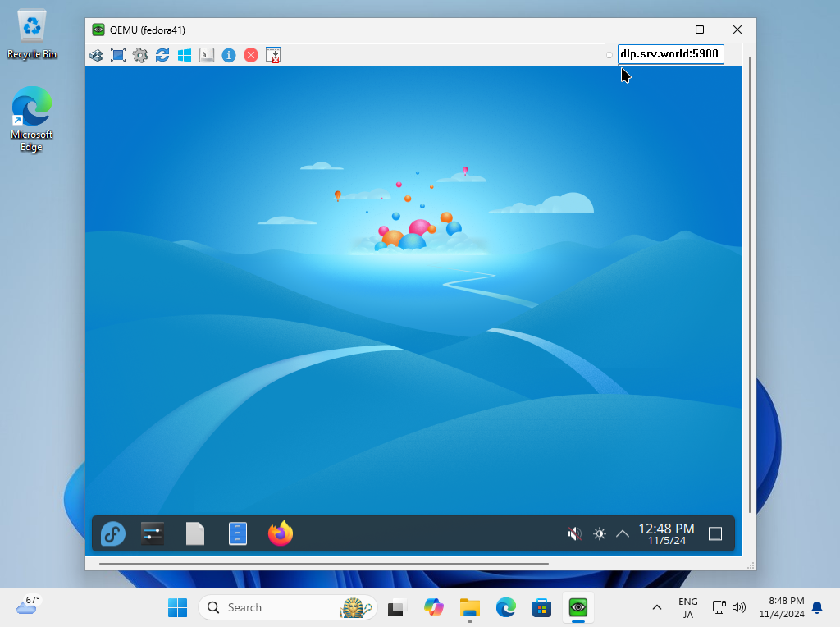Show connection info blue icon

[229, 55]
